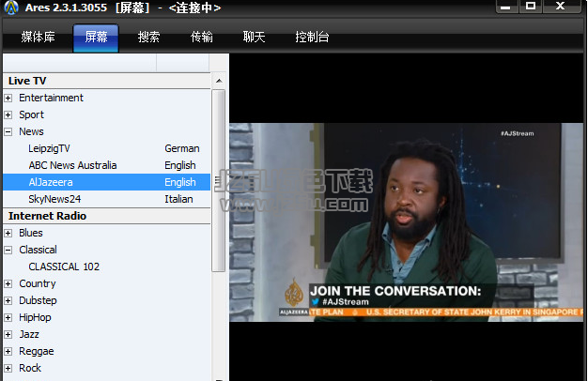Click the Jazz label

click(29, 334)
